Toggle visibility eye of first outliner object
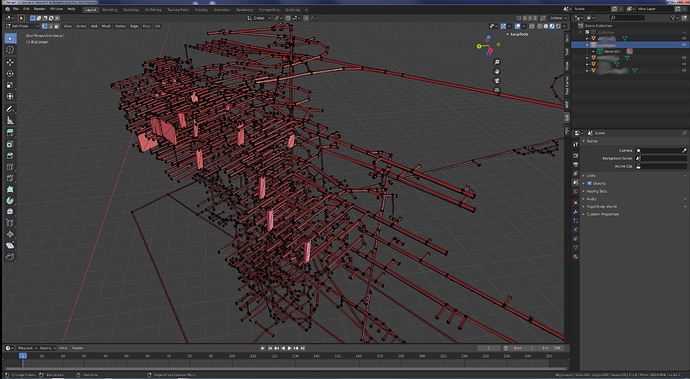 click(684, 38)
